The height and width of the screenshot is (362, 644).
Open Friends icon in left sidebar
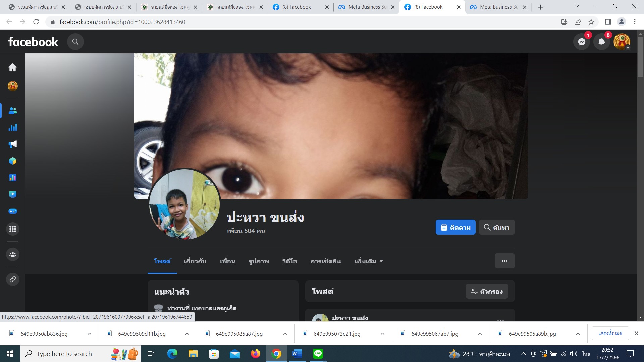(12, 111)
